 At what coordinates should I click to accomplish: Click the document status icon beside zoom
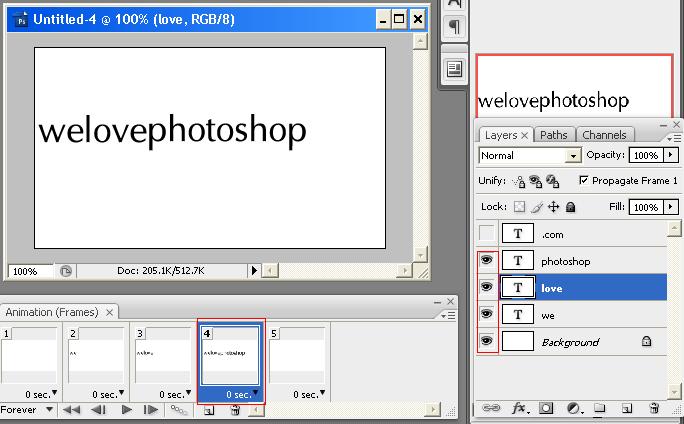click(65, 271)
